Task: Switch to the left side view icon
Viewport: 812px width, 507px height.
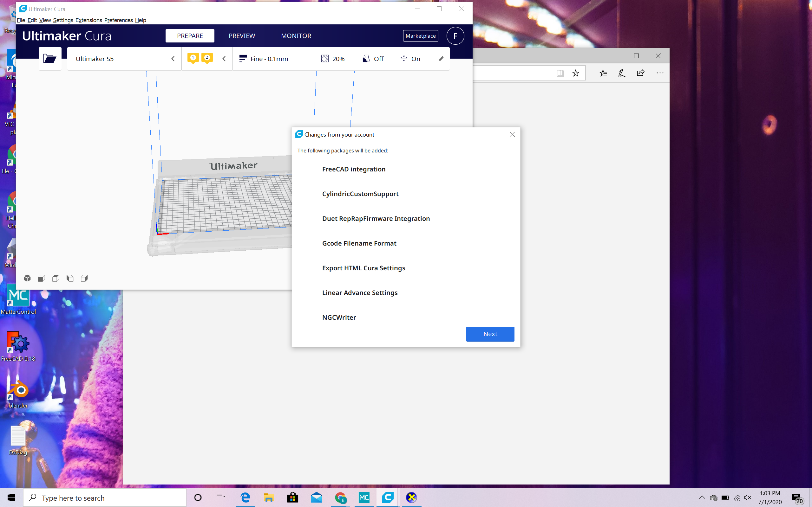Action: 70,278
